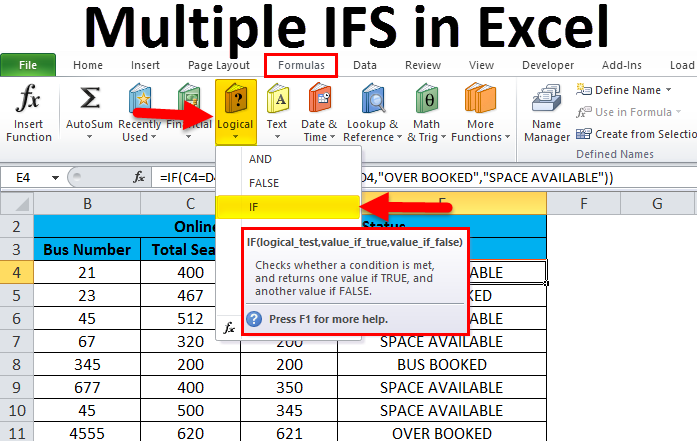This screenshot has width=697, height=441.
Task: Expand the Math & Trig dropdown arrow
Action: (x=443, y=137)
